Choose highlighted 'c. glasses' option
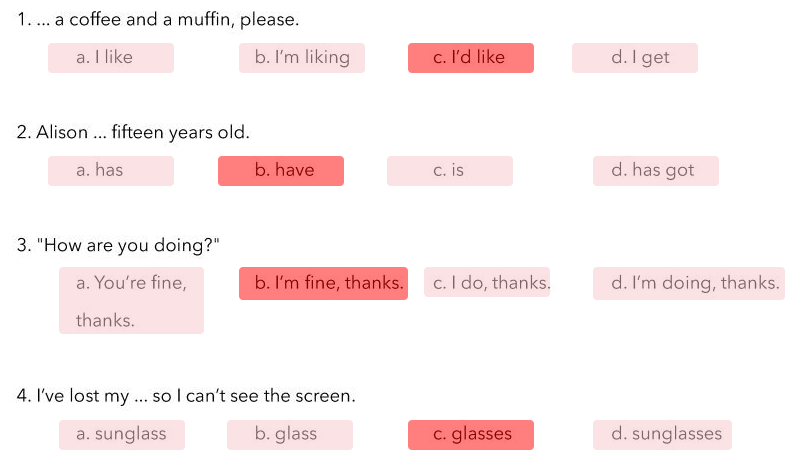Viewport: 808px width, 474px height. (470, 435)
